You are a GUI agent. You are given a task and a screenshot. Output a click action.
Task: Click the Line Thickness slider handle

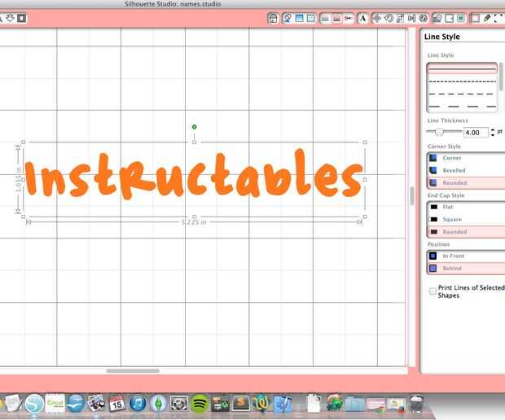coord(439,132)
